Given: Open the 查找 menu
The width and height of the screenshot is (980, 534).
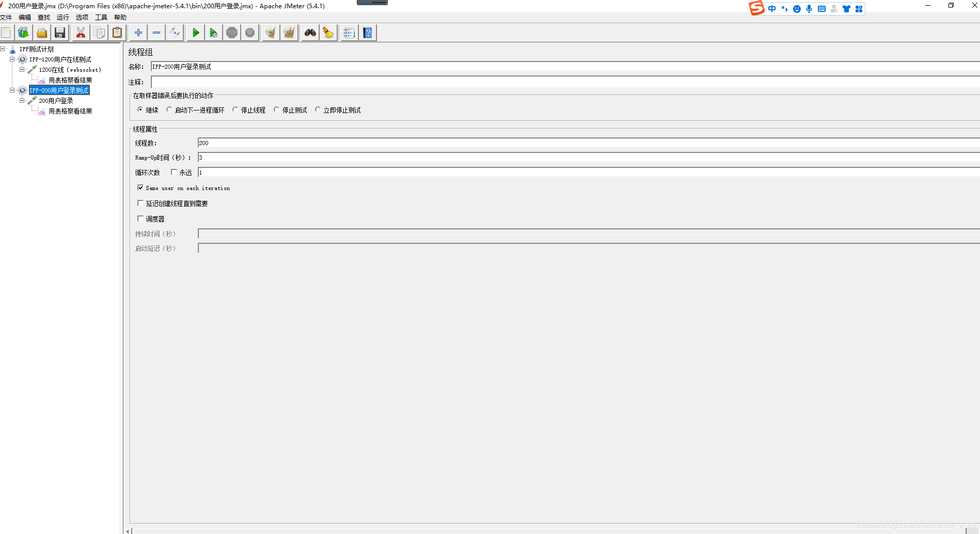Looking at the screenshot, I should coord(44,18).
